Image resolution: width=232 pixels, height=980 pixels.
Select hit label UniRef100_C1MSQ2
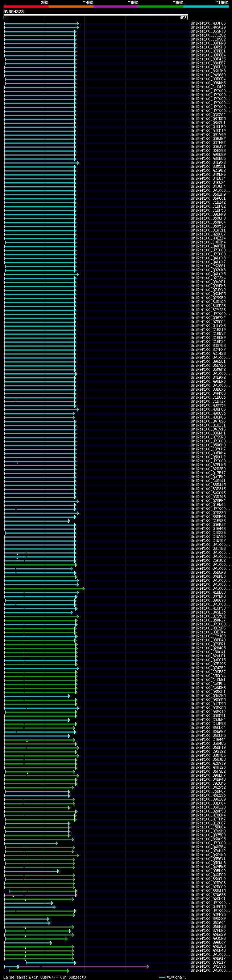click(x=208, y=39)
